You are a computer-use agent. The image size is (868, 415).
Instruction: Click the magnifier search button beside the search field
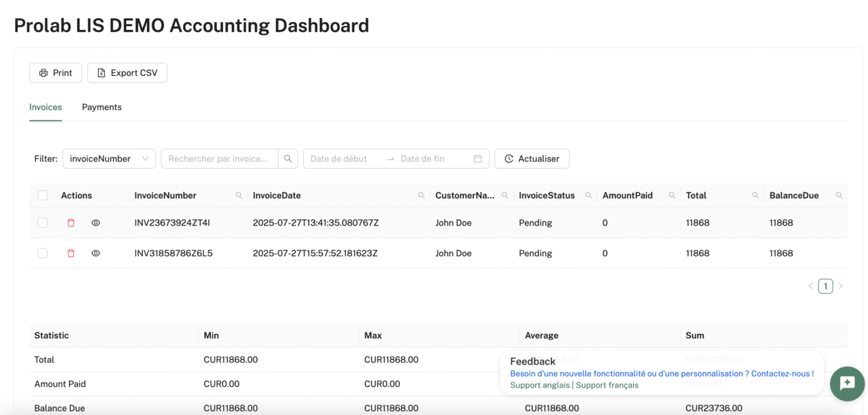point(288,159)
